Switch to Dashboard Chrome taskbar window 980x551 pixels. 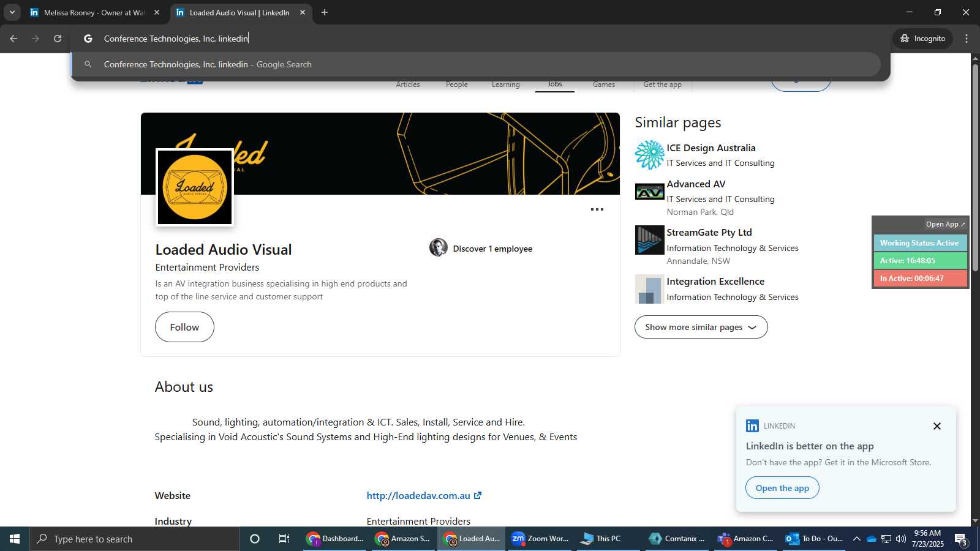[x=336, y=539]
